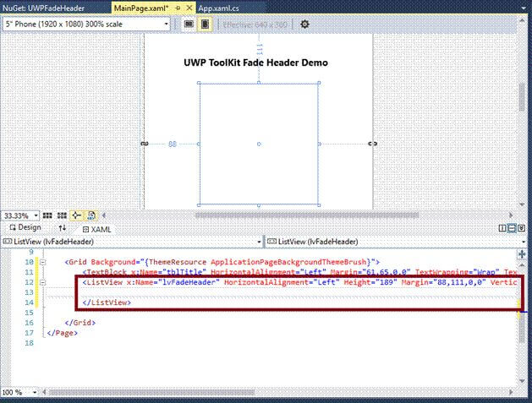This screenshot has height=403, width=532.
Task: Click the designer's vertical scrollbar thumb
Action: pos(522,97)
